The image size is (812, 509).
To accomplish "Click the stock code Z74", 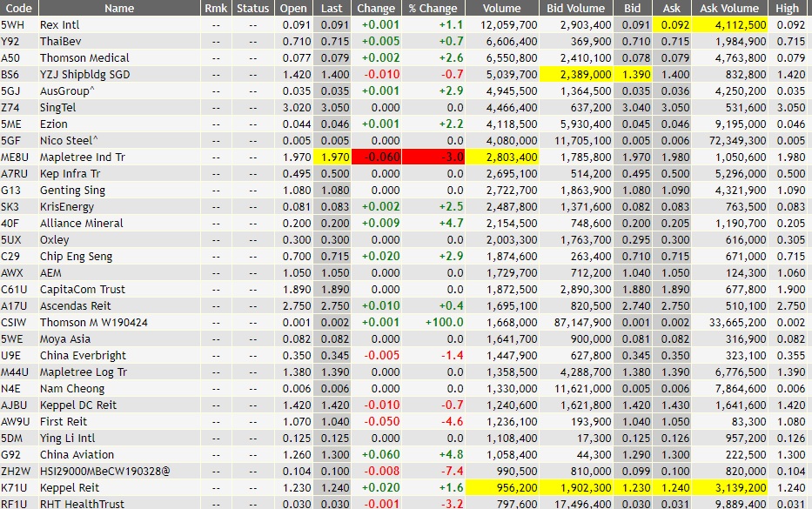I will 10,108.
